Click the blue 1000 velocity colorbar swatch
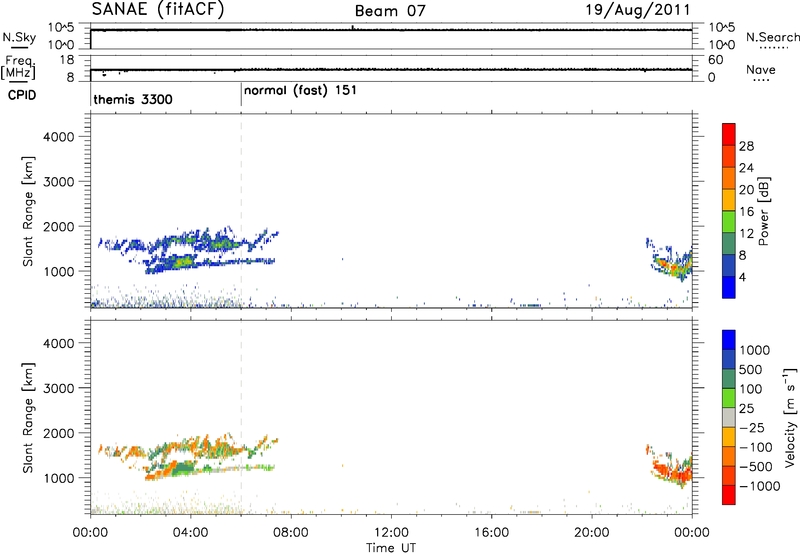 (729, 340)
